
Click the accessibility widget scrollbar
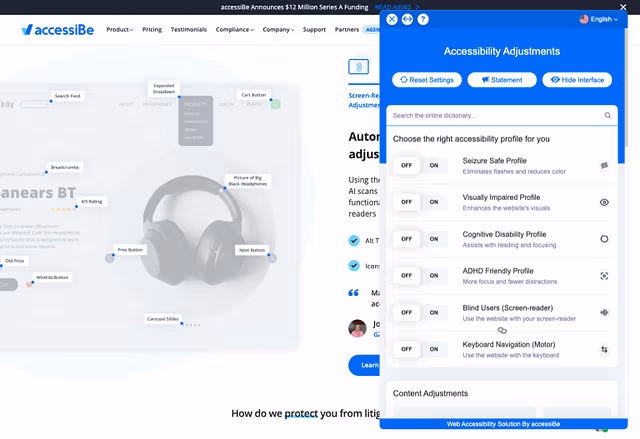pyautogui.click(x=627, y=88)
